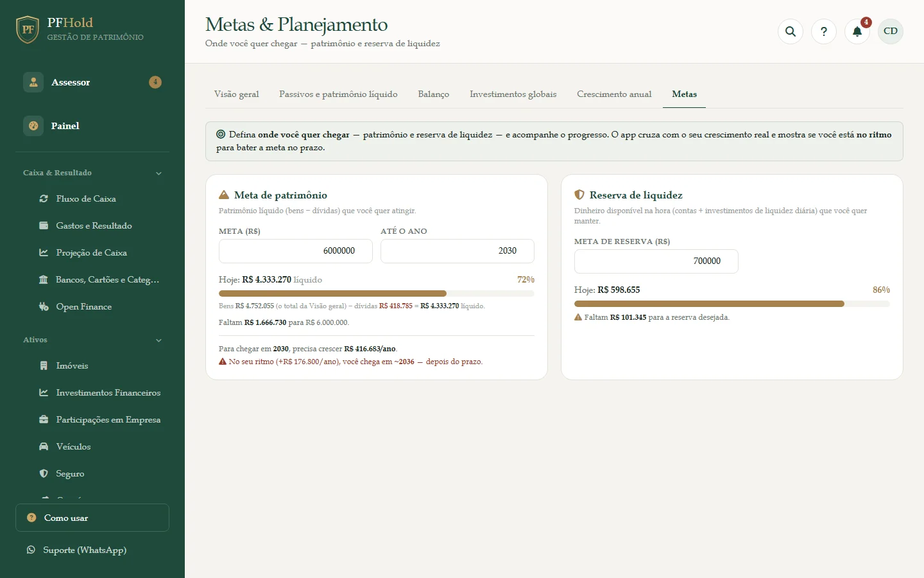Click Fluxo de Caixa refresh icon

[x=44, y=198]
